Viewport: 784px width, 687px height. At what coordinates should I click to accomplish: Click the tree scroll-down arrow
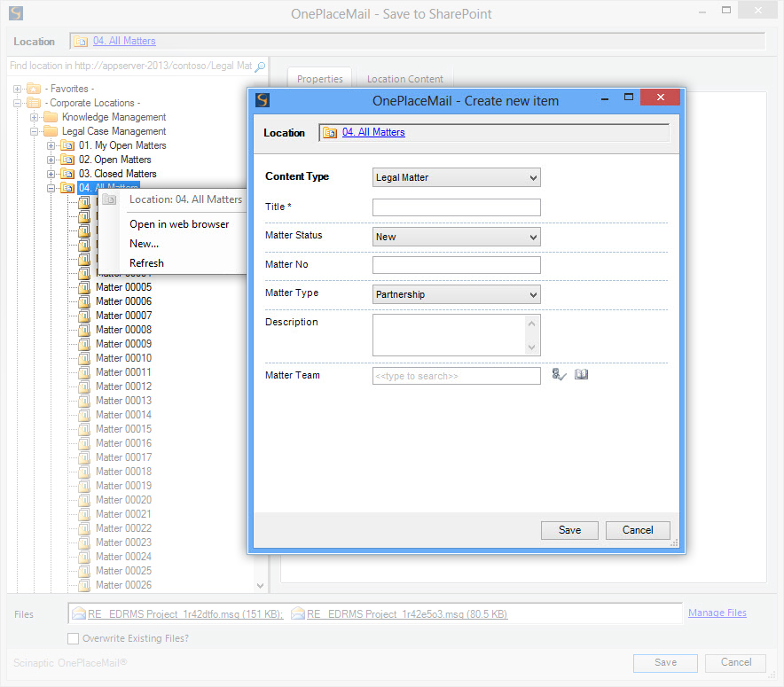[260, 586]
